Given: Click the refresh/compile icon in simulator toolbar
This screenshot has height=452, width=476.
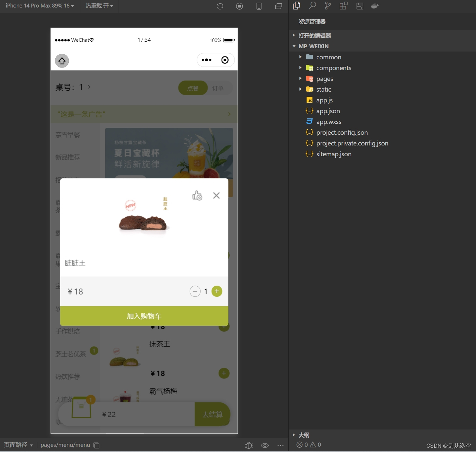Looking at the screenshot, I should 220,6.
